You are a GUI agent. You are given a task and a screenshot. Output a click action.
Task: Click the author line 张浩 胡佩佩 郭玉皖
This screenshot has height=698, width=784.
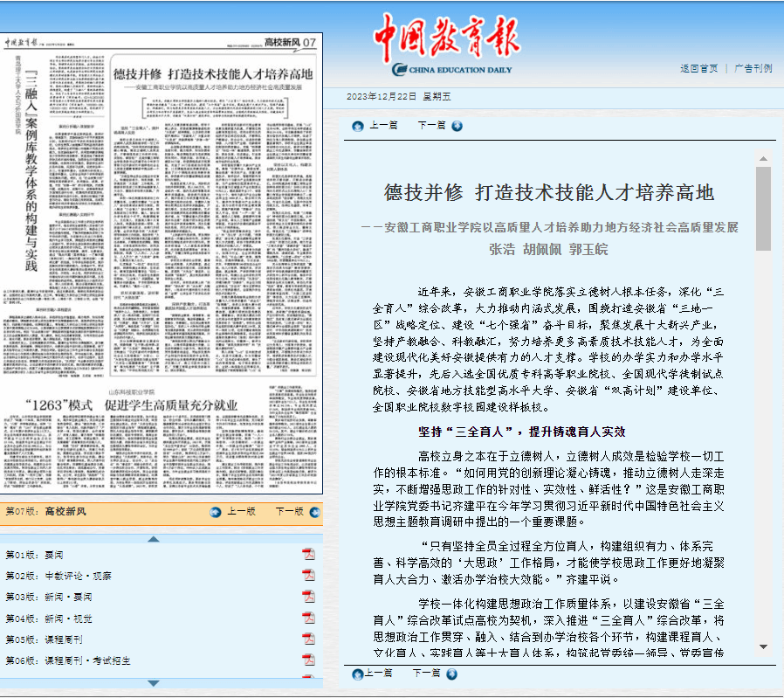point(548,249)
